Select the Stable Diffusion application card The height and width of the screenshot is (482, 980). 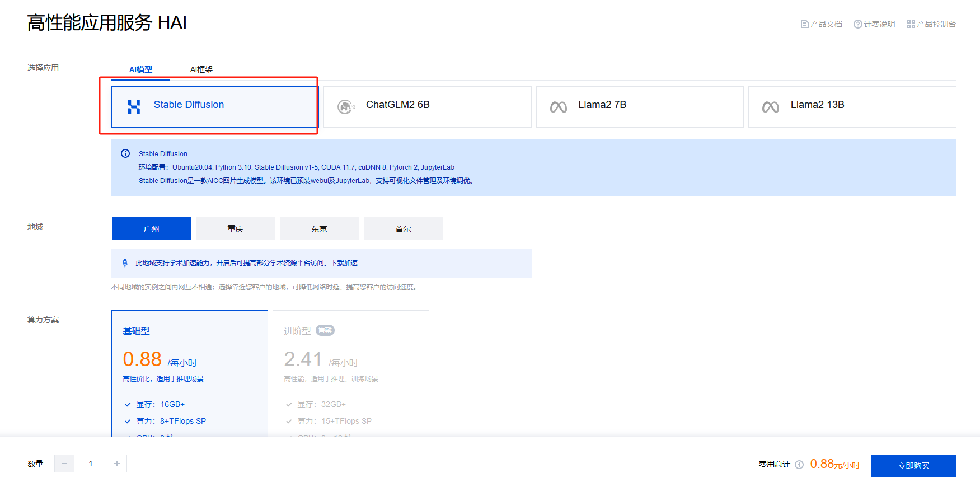[215, 107]
